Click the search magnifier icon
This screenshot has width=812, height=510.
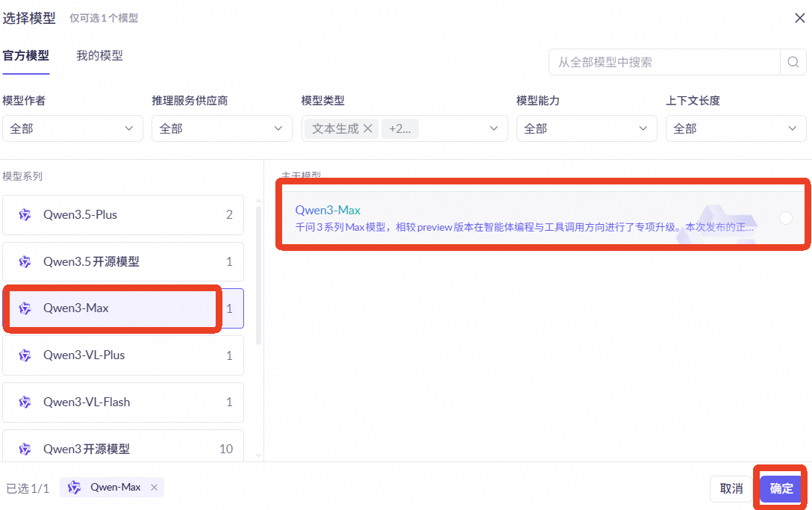tap(793, 62)
